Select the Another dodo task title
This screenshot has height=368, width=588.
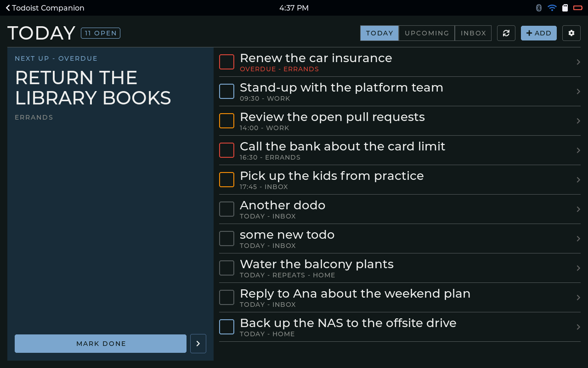click(x=283, y=205)
